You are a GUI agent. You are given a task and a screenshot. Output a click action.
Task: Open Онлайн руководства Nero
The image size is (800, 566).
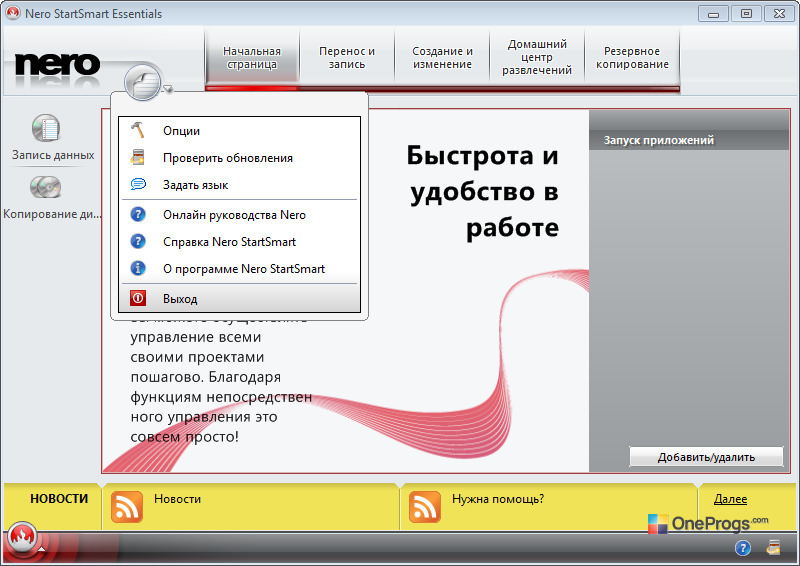(x=239, y=215)
